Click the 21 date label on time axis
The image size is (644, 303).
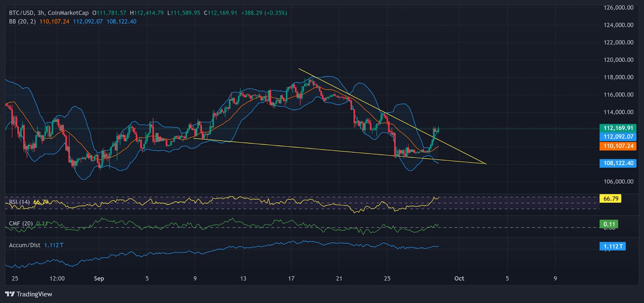pos(339,278)
